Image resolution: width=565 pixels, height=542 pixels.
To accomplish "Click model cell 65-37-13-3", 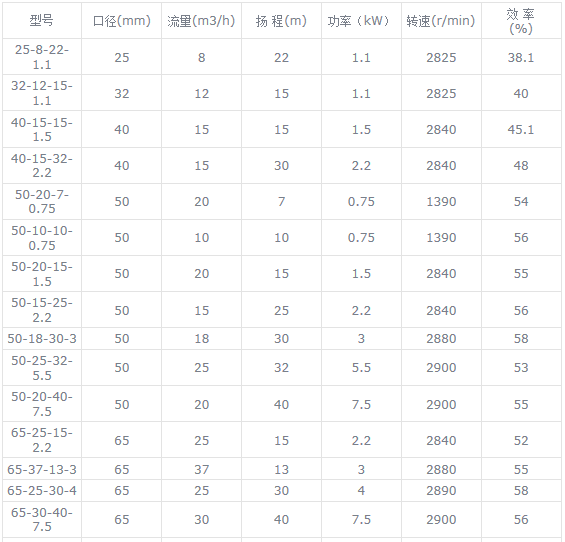I will [42, 469].
